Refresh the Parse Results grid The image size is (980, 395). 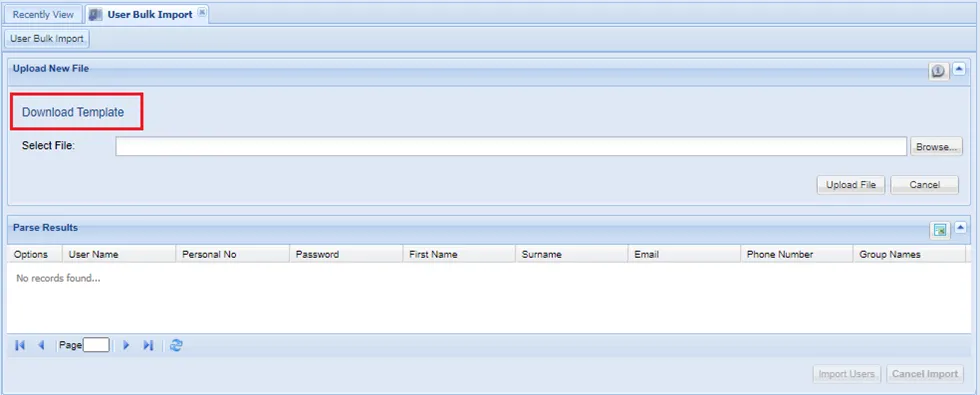(x=176, y=345)
